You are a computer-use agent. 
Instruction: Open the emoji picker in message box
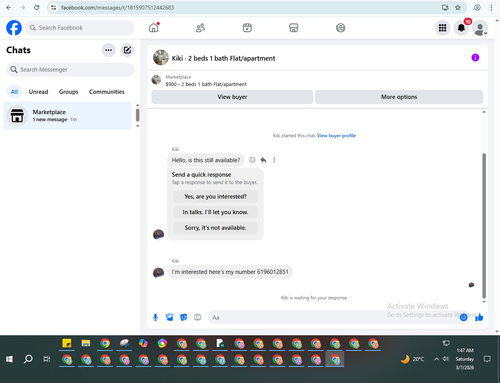pyautogui.click(x=464, y=317)
